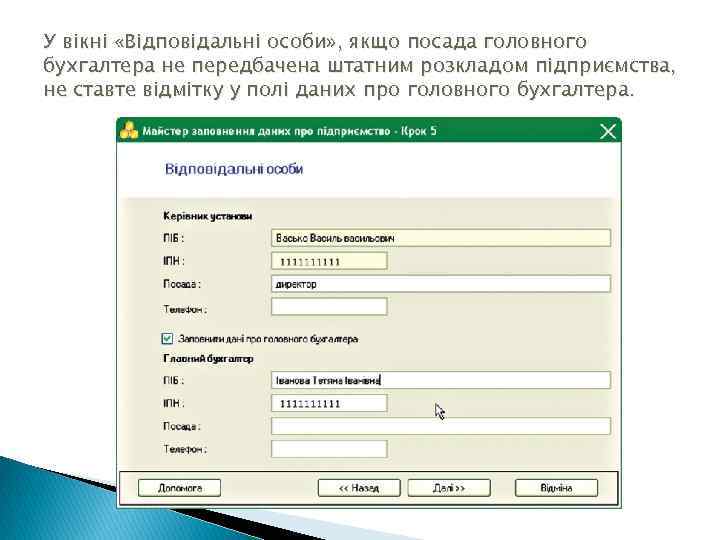Viewport: 720px width, 540px height.
Task: Click the director's ПІБ field 'Васько Василь'
Action: (x=441, y=238)
